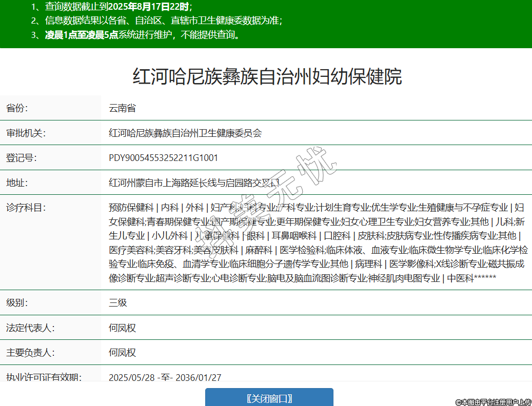Select the 级别 row label
This screenshot has width=532, height=406.
(x=17, y=302)
